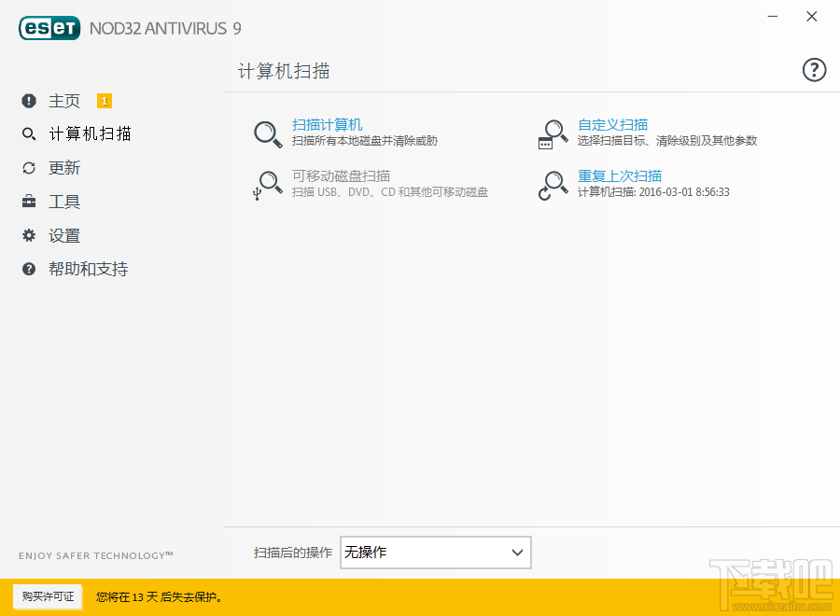
Task: Open the help question mark at top right
Action: [814, 69]
